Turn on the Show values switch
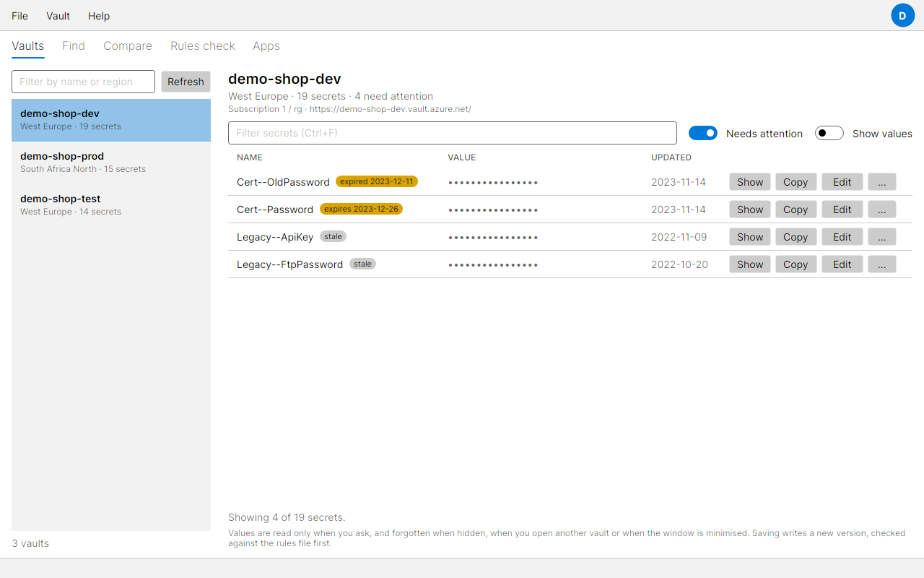This screenshot has height=578, width=924. [829, 133]
